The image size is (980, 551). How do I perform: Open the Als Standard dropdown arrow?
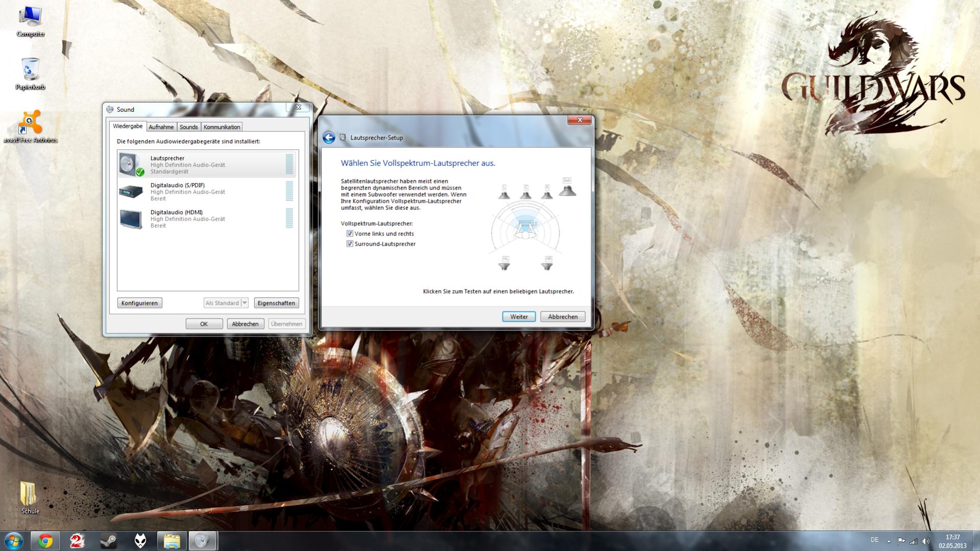click(245, 303)
